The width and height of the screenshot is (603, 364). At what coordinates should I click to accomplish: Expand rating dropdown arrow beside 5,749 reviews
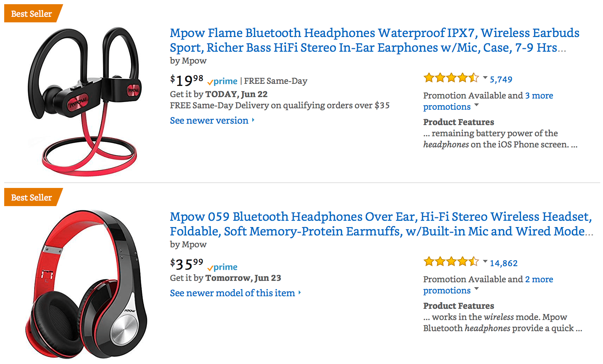[x=485, y=78]
